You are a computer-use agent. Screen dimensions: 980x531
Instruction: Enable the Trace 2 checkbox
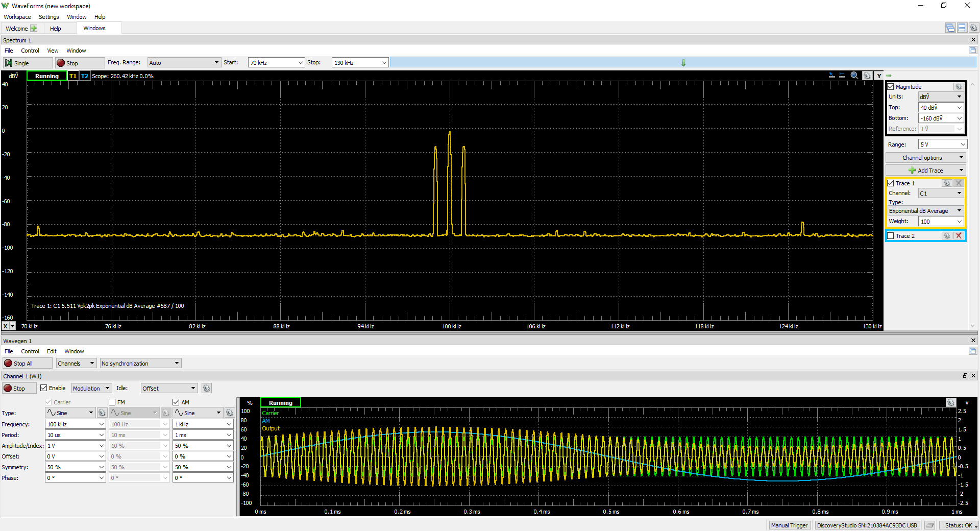tap(891, 236)
